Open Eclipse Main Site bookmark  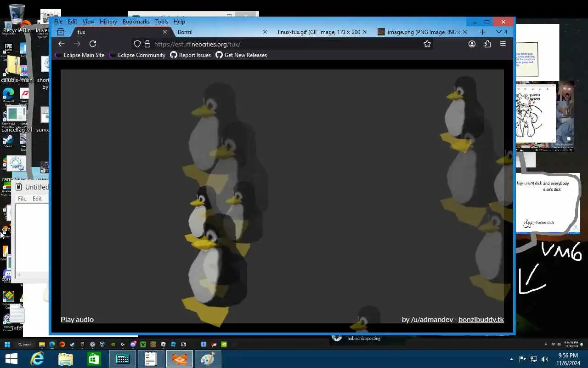click(80, 55)
